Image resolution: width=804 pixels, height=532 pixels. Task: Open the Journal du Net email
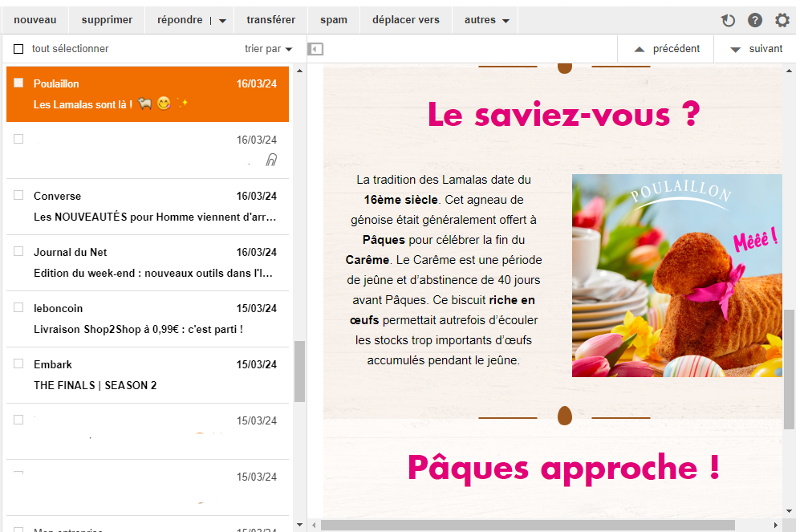[x=152, y=262]
